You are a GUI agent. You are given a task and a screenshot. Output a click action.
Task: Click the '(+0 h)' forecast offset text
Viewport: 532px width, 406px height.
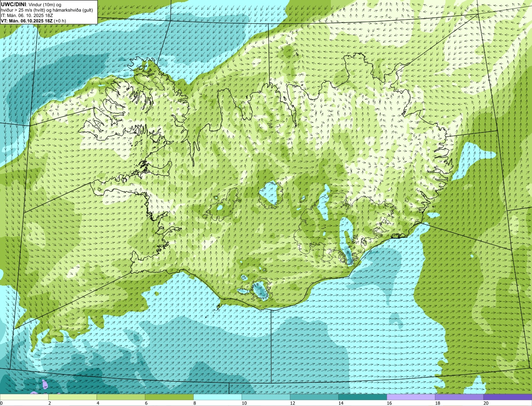(x=60, y=21)
